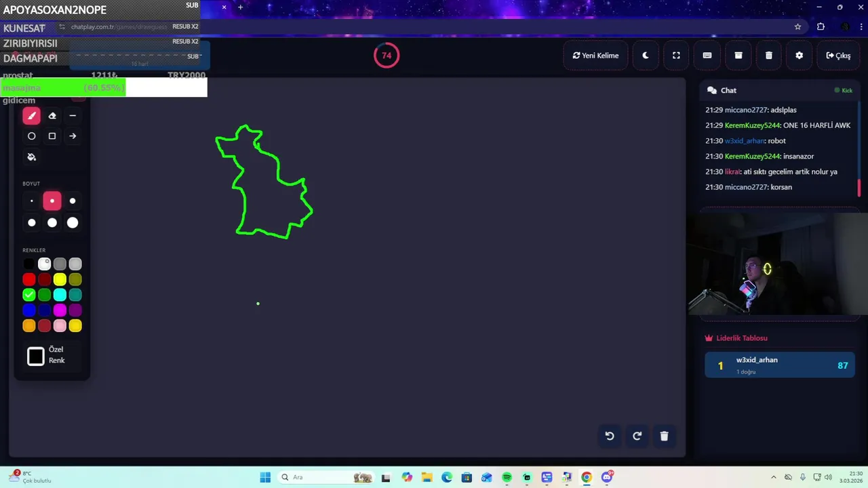Choose the smallest brush size
This screenshot has height=488, width=868.
pyautogui.click(x=31, y=201)
